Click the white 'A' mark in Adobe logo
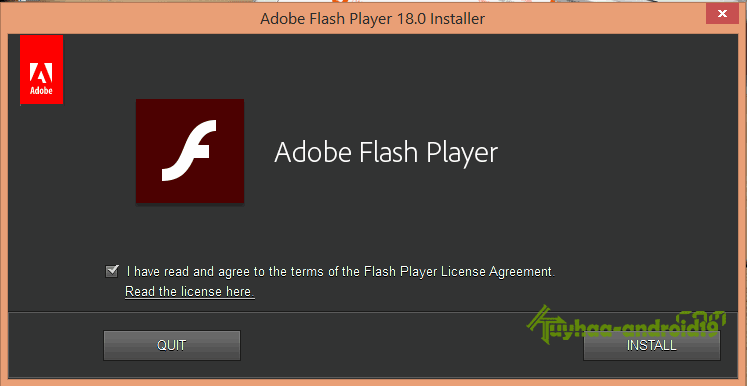 coord(41,73)
